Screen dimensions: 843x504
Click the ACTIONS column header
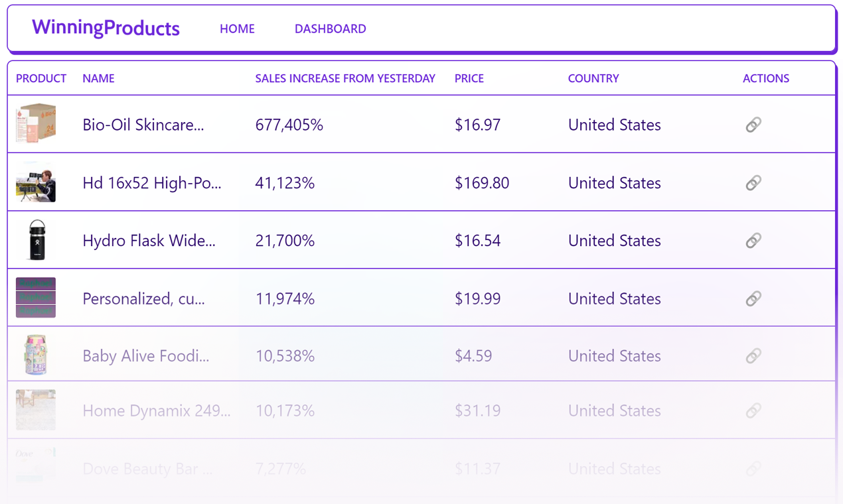click(x=766, y=78)
